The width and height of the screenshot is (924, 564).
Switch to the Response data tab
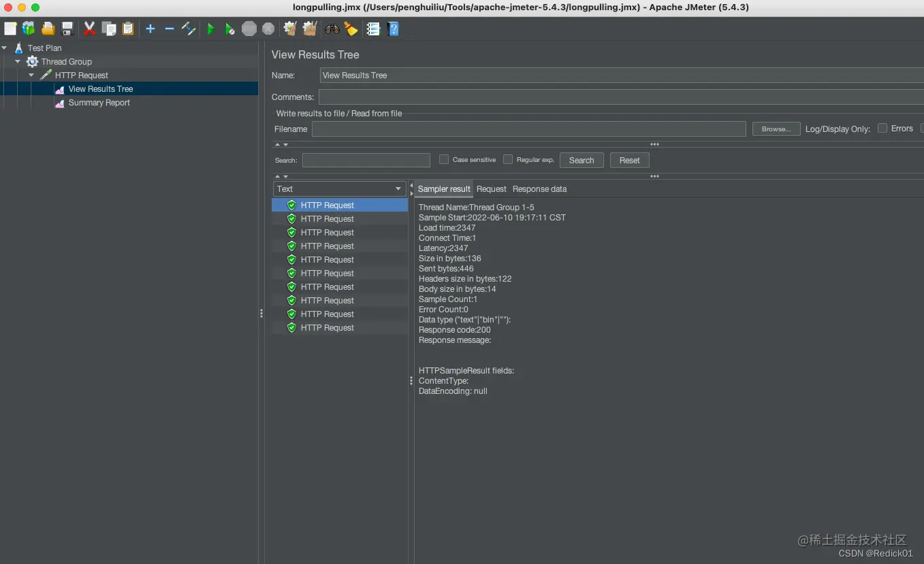[539, 189]
